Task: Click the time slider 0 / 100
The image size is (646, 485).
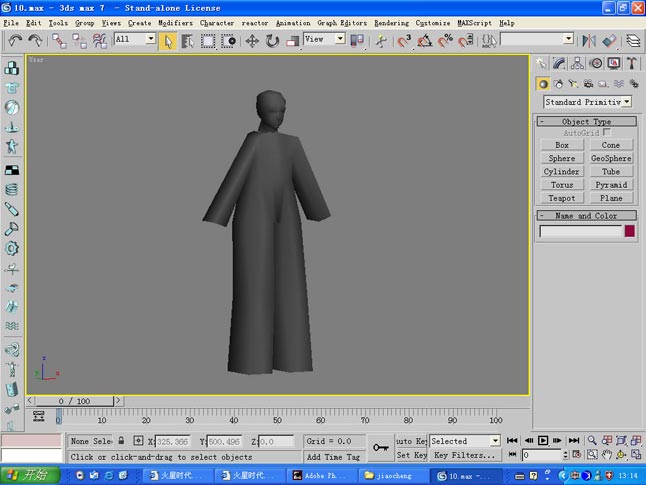Action: 74,401
